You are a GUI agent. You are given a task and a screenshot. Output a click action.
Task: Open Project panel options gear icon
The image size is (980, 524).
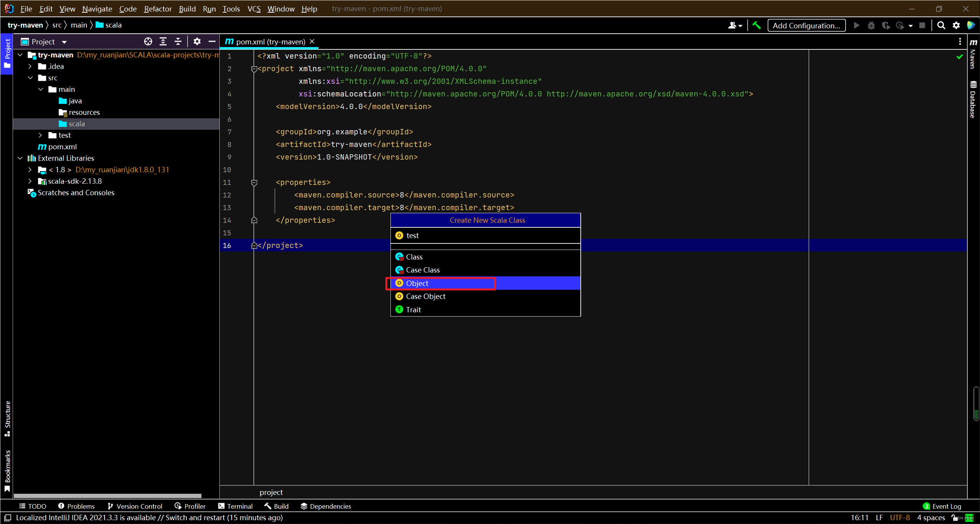coord(197,41)
